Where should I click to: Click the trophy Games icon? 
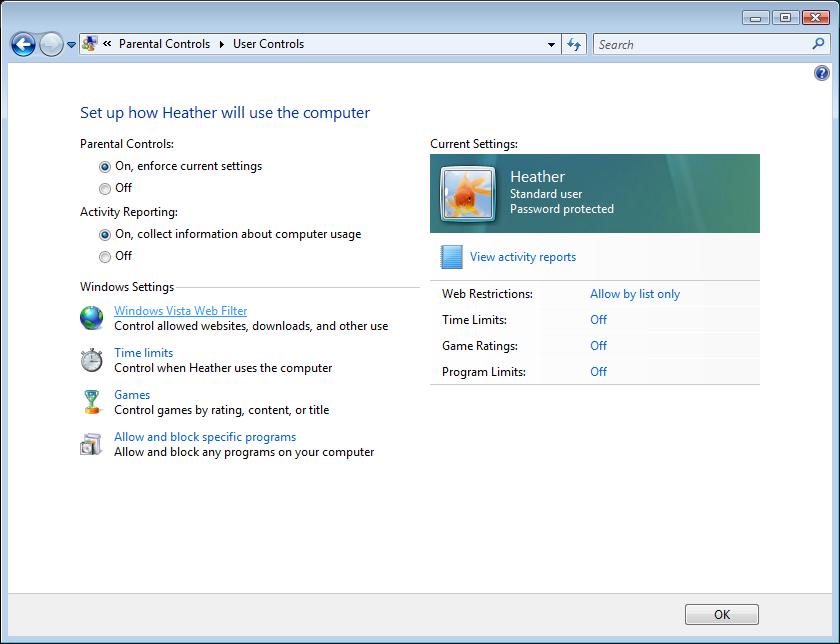tap(92, 402)
